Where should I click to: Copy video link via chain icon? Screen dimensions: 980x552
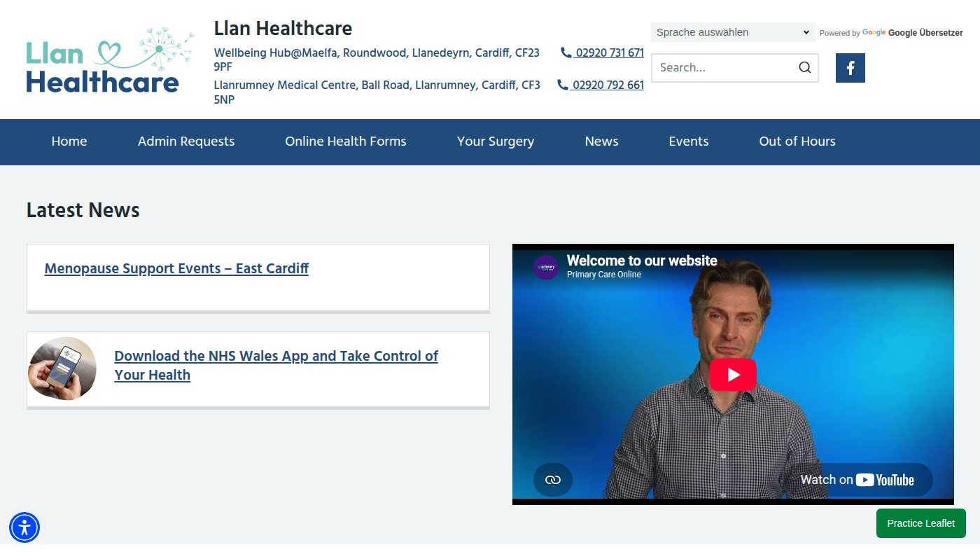pos(553,480)
